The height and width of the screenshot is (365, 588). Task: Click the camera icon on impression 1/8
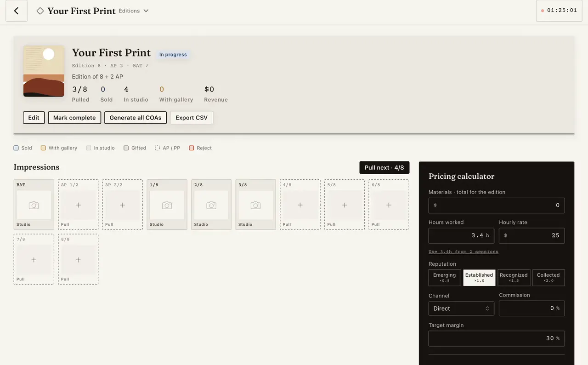coord(167,205)
